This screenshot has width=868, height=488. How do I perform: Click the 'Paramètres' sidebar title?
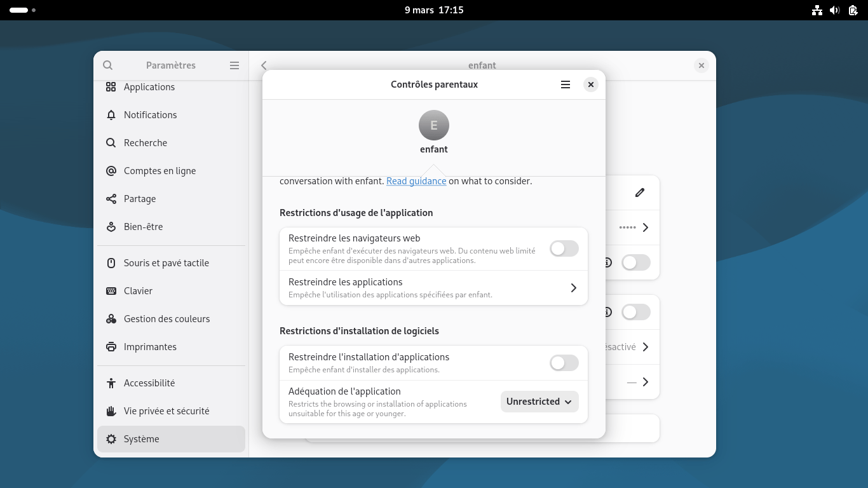[x=171, y=65]
